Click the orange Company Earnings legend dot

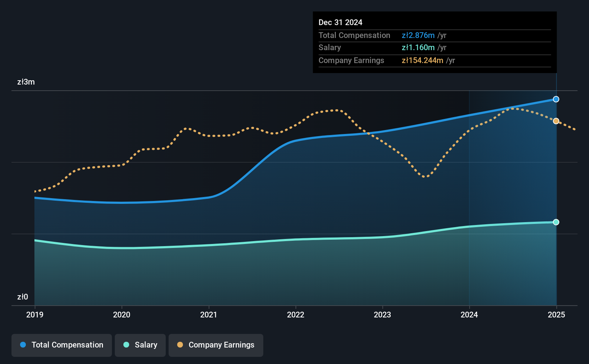point(180,345)
